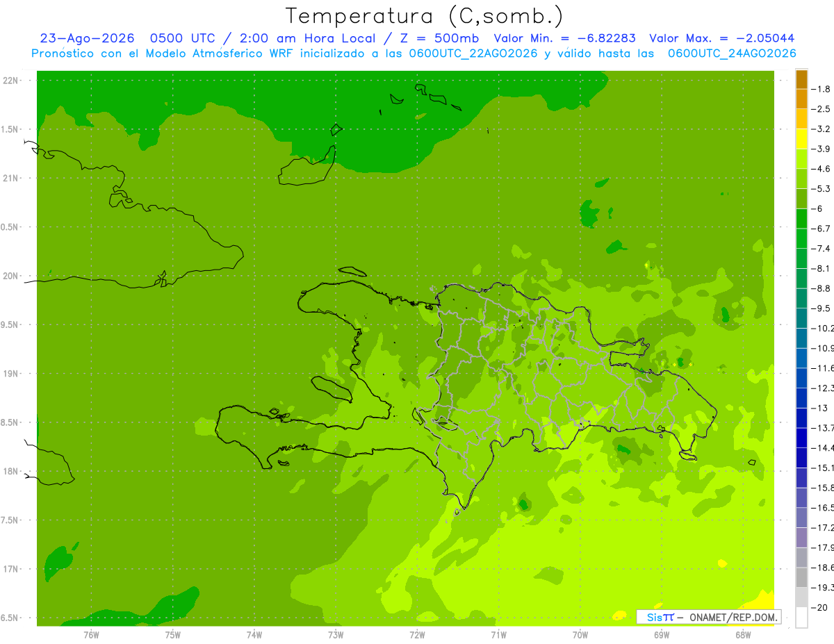Click the purple swatch between -17.2 and -17.9
The width and height of the screenshot is (834, 644).
[801, 538]
